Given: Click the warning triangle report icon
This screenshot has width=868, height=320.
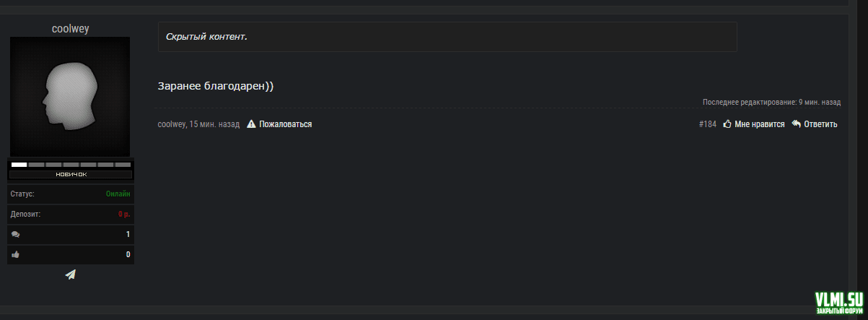Looking at the screenshot, I should pyautogui.click(x=252, y=124).
